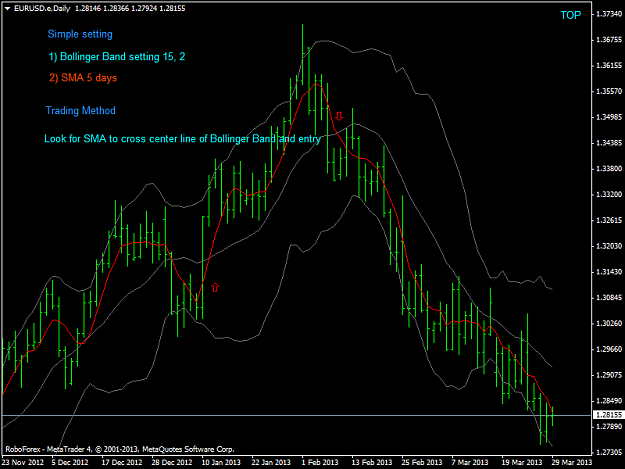This screenshot has width=625, height=469.
Task: Click price scale value 1.34985
Action: click(x=609, y=117)
